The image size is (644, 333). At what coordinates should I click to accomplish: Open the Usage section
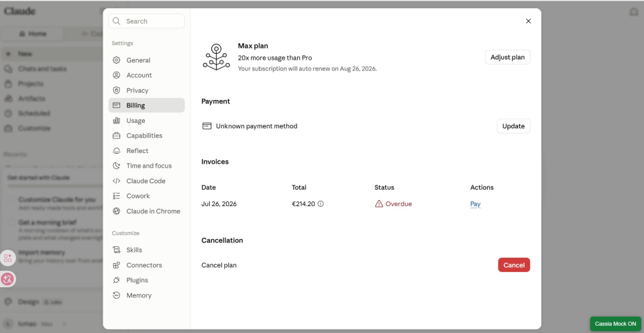(147, 120)
